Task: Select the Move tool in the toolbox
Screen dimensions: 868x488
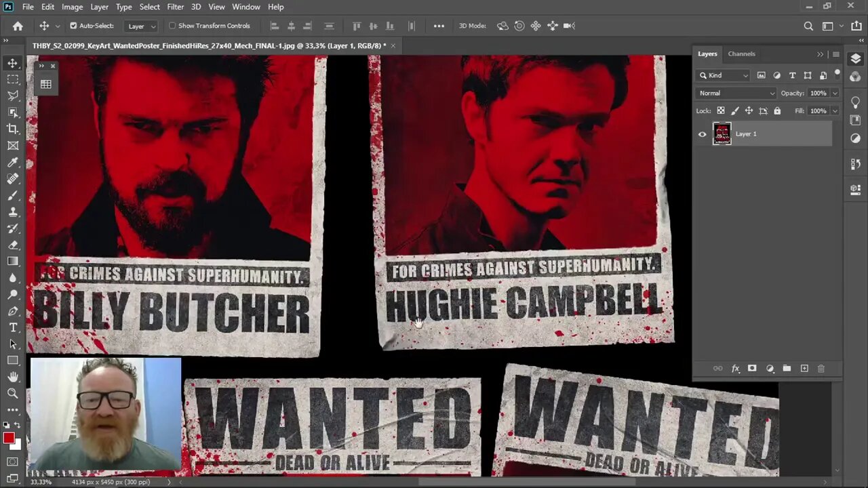Action: 13,63
